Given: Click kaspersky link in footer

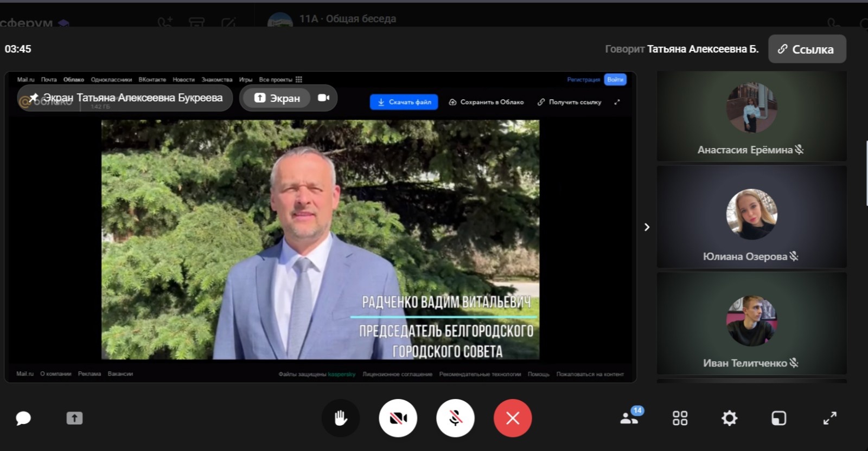Looking at the screenshot, I should [342, 374].
